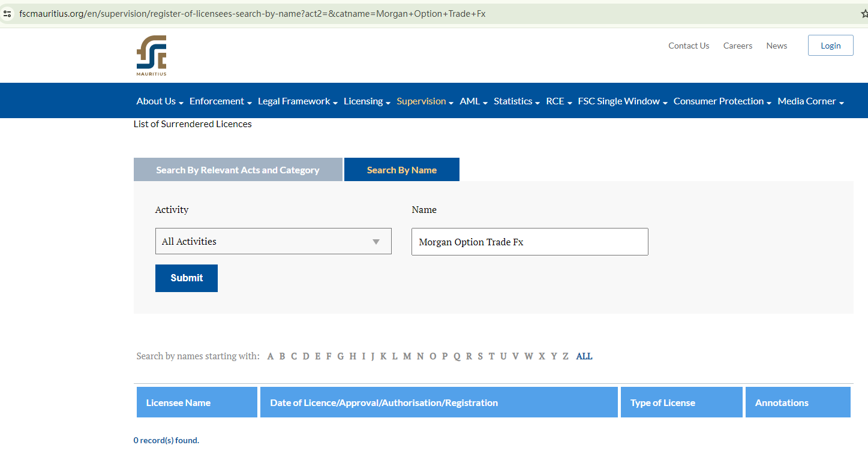Click the FSC Mauritius logo
The width and height of the screenshot is (868, 469).
[x=151, y=56]
